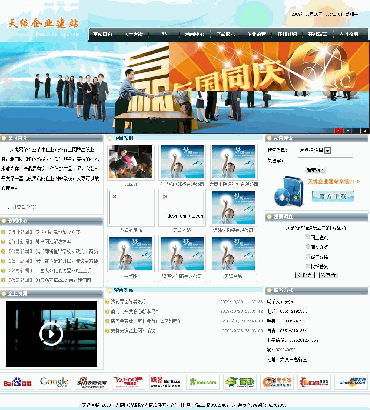Open the orange 天缘企业建站 system link

click(333, 182)
